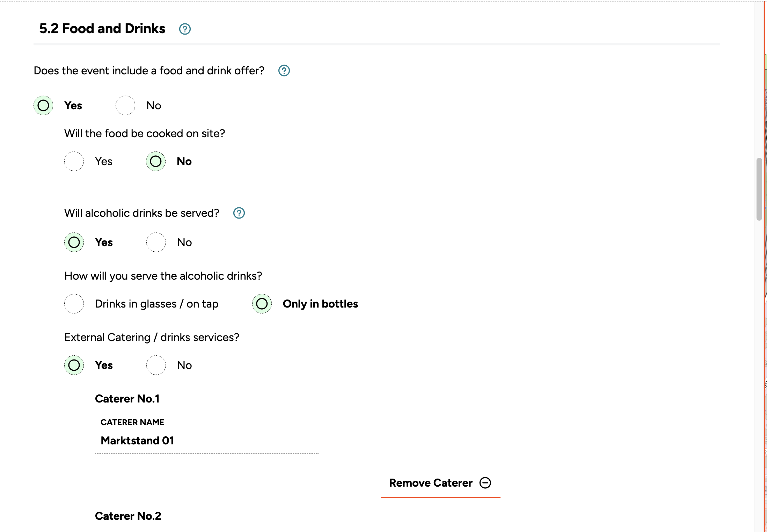This screenshot has width=767, height=532.
Task: Select Yes for food and drink offer
Action: point(43,105)
